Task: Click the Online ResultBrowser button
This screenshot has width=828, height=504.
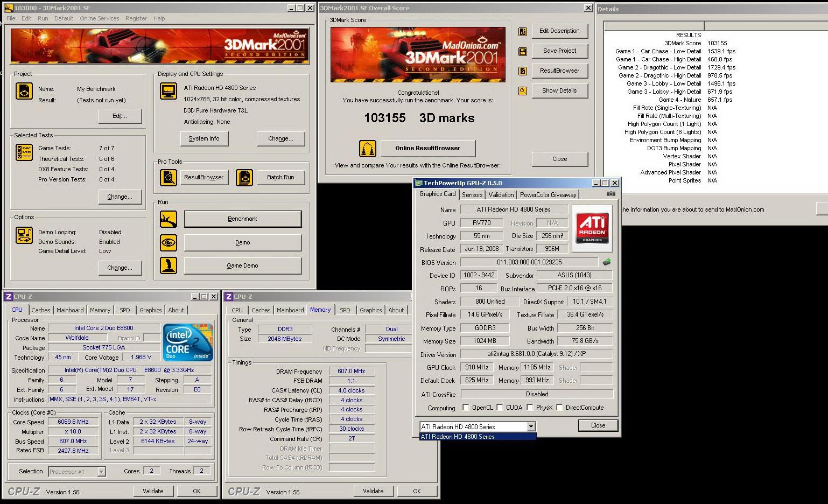Action: tap(428, 148)
